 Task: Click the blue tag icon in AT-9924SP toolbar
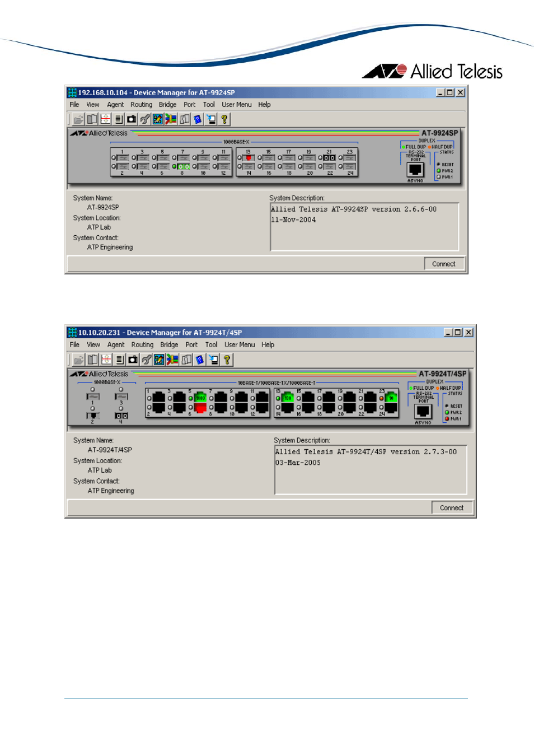tap(198, 119)
